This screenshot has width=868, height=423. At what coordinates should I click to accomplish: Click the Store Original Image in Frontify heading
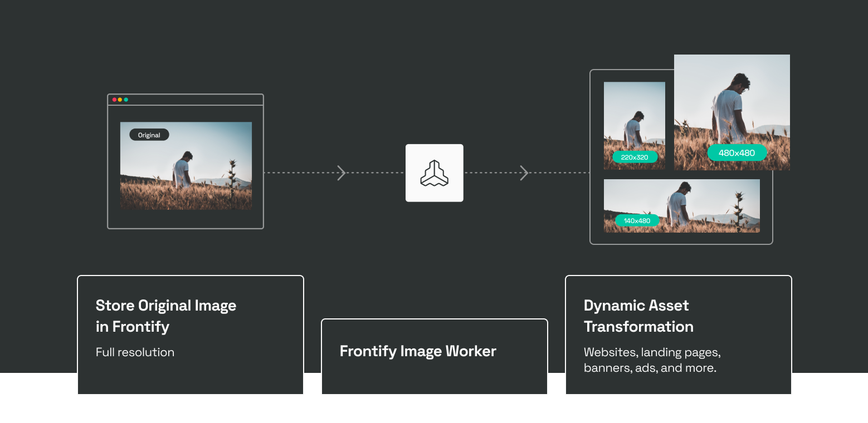click(x=166, y=316)
